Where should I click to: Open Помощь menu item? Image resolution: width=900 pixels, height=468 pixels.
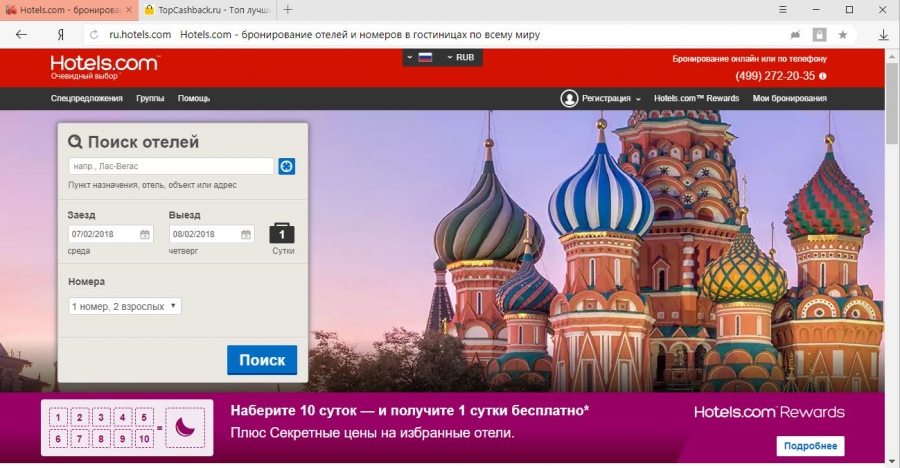[194, 98]
